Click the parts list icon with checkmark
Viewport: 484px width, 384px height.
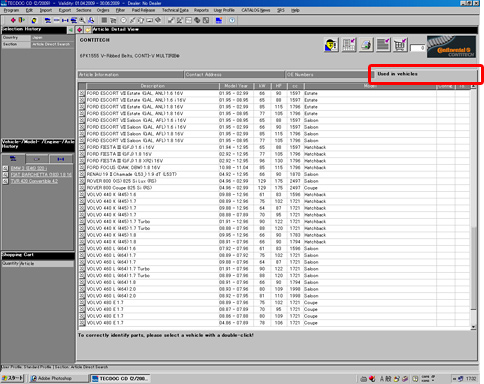(x=349, y=45)
